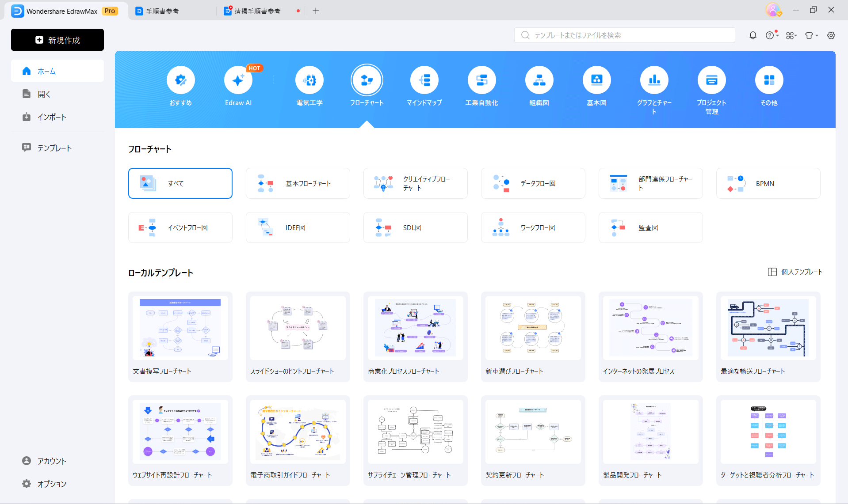Viewport: 848px width, 504px height.
Task: Expand the shirt theme dropdown
Action: click(x=811, y=35)
